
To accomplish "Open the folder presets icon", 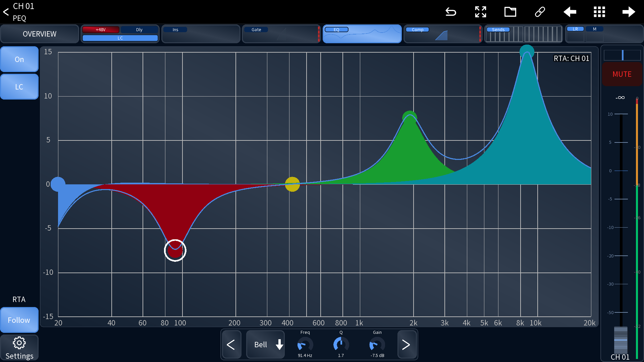I will pos(510,12).
